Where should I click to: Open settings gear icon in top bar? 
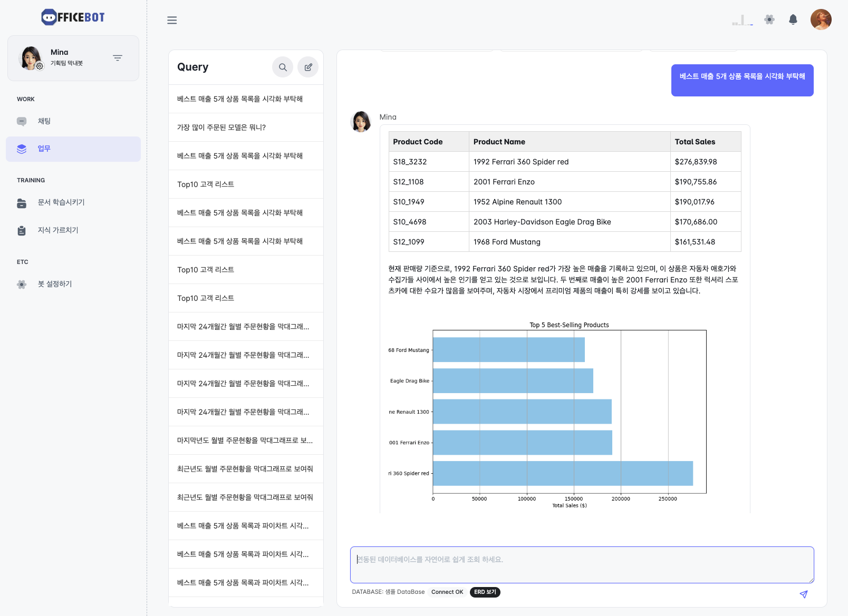click(769, 19)
